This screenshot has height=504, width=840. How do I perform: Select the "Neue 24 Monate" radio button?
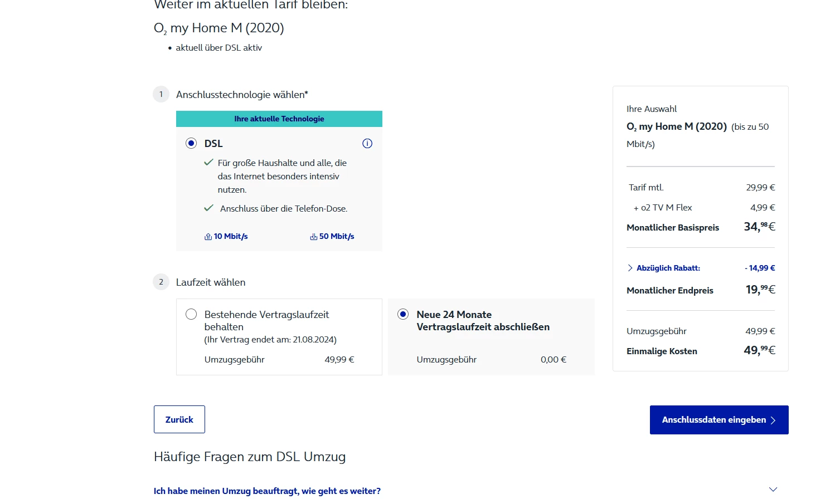(x=403, y=314)
